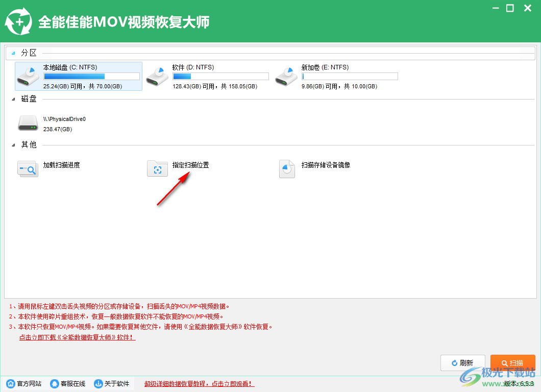Click the 指定扫描位置 folder icon
This screenshot has height=392, width=541.
pos(157,168)
